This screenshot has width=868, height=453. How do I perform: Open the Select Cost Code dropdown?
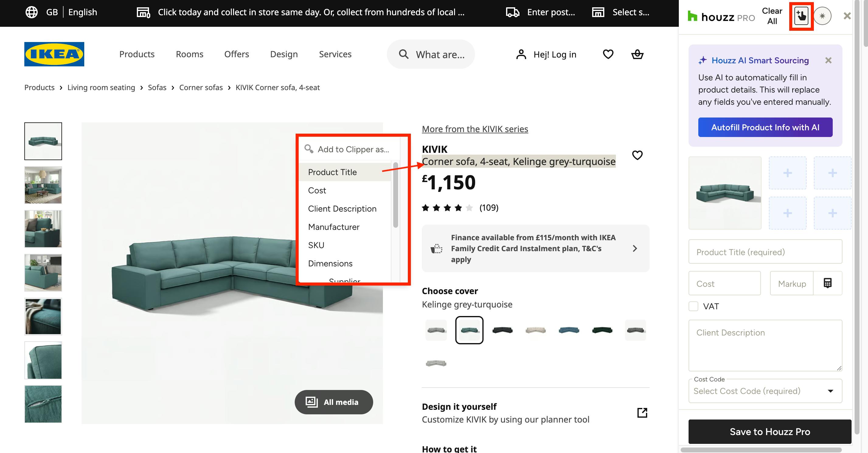[x=765, y=391]
